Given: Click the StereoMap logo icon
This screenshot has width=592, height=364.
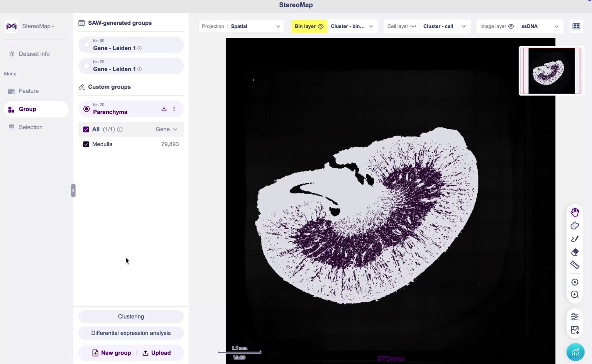Looking at the screenshot, I should click(12, 26).
